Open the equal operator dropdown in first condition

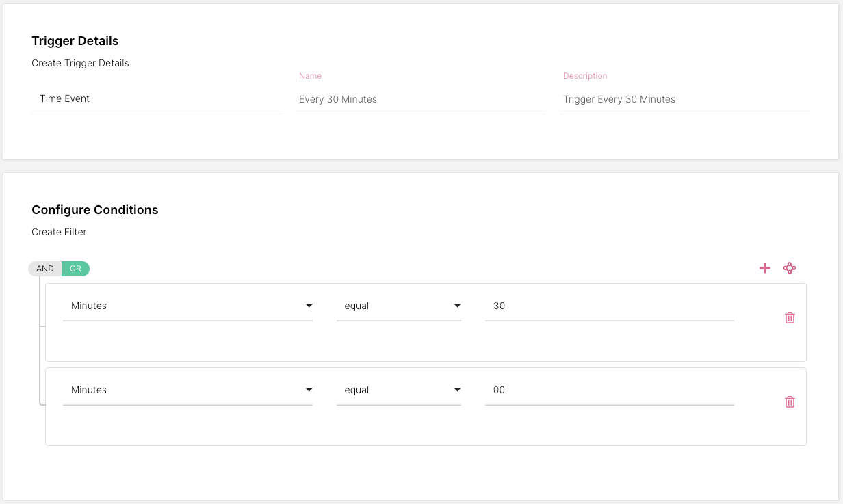coord(397,306)
